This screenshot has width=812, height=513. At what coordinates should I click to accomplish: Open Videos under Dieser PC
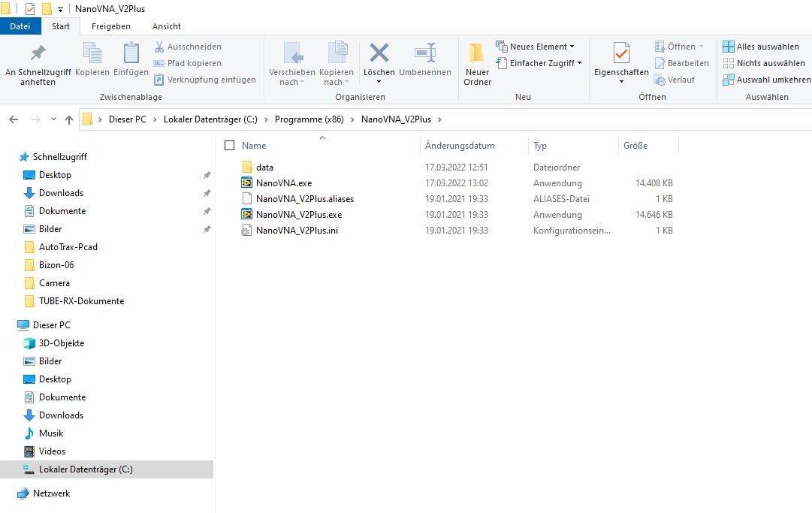tap(52, 451)
